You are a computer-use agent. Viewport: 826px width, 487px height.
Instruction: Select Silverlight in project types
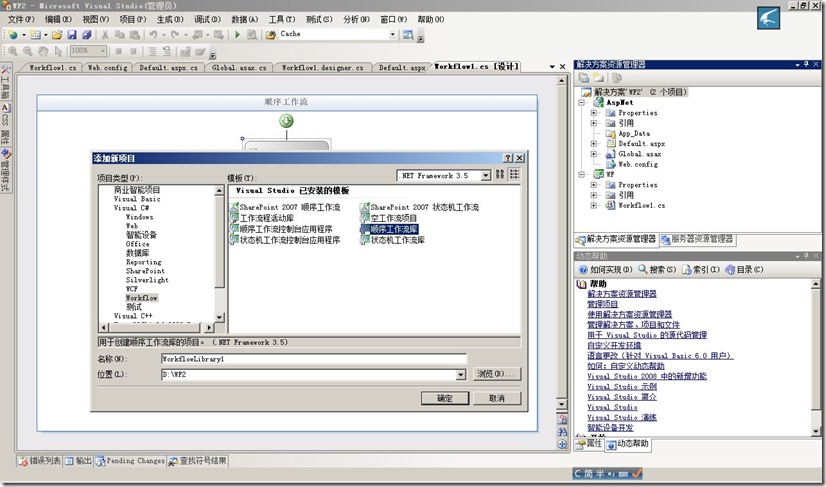[147, 280]
